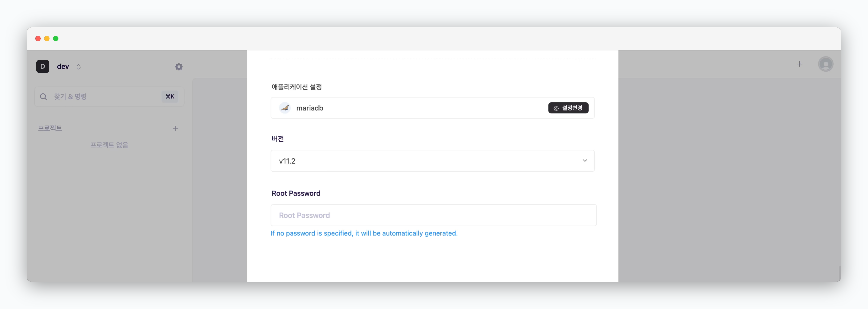Click the green fullscreen window button

[x=56, y=38]
